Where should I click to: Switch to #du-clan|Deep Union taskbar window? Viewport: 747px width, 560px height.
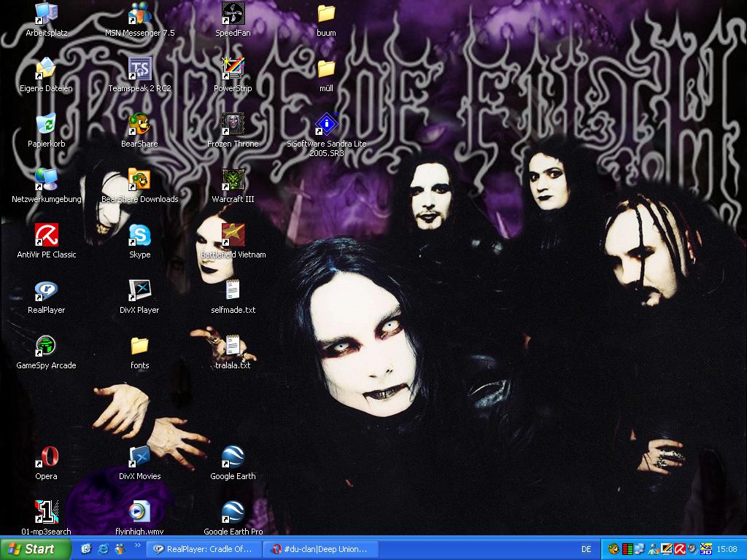coord(321,549)
